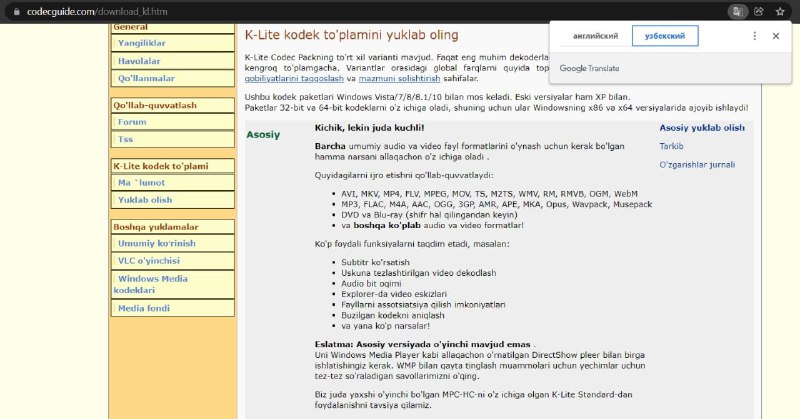Close the Google Translate popup

pyautogui.click(x=776, y=36)
